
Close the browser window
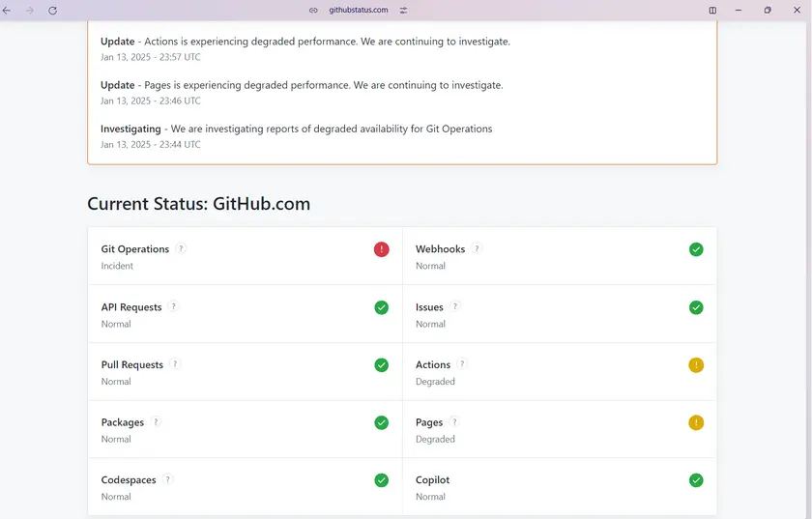point(797,10)
